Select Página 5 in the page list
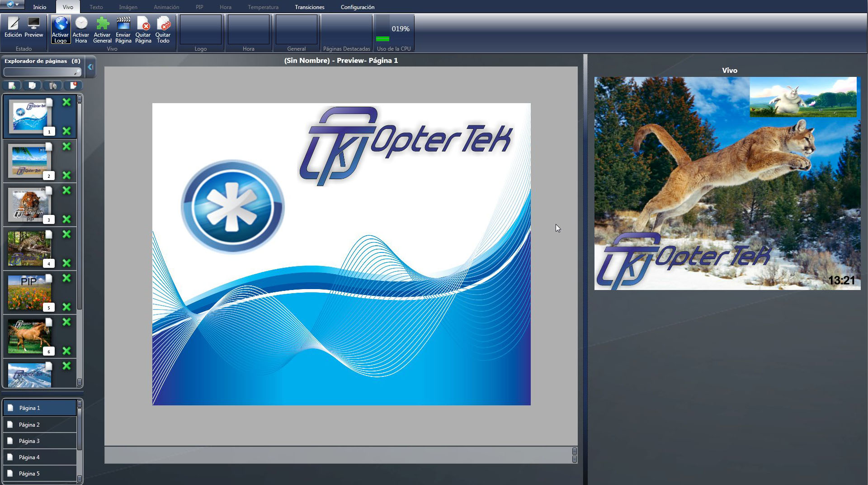The width and height of the screenshot is (868, 485). point(29,474)
